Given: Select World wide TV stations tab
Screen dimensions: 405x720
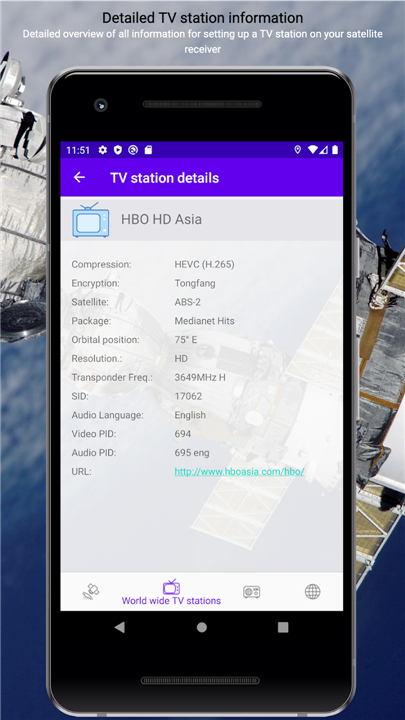Looking at the screenshot, I should point(171,592).
